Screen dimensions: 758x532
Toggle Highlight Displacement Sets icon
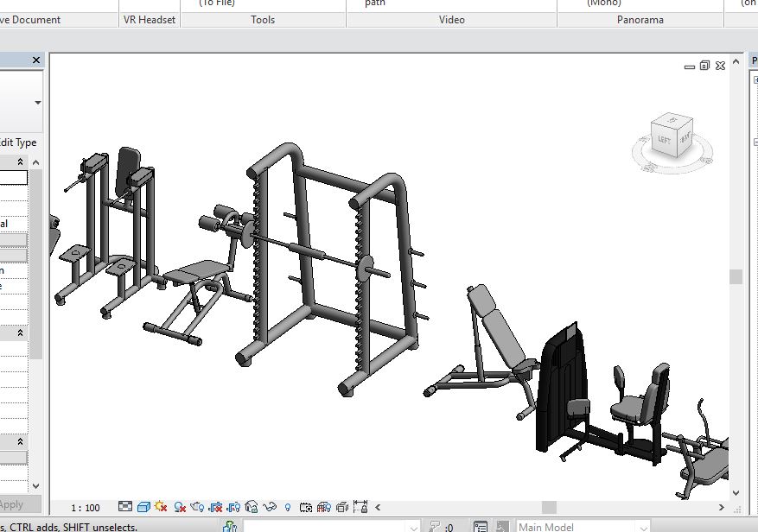[x=344, y=508]
